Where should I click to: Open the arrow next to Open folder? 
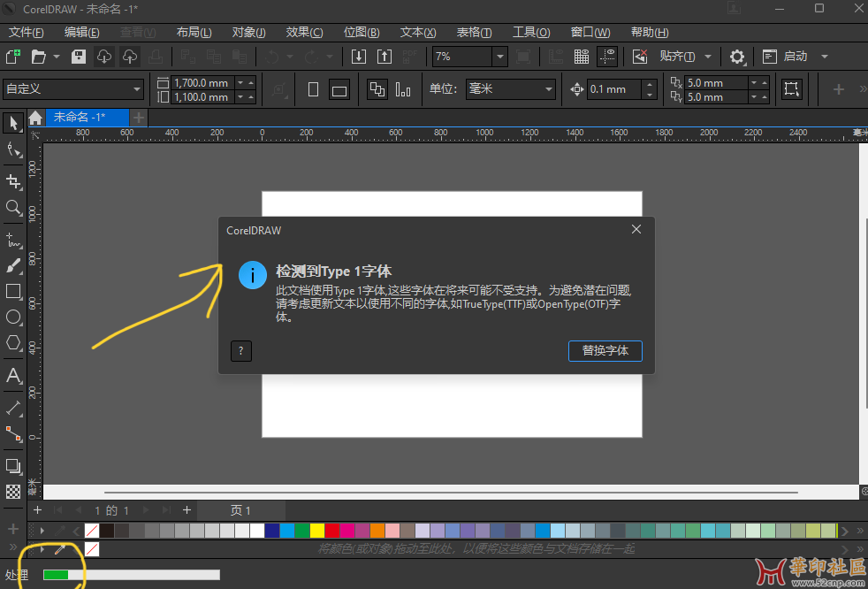pyautogui.click(x=57, y=57)
